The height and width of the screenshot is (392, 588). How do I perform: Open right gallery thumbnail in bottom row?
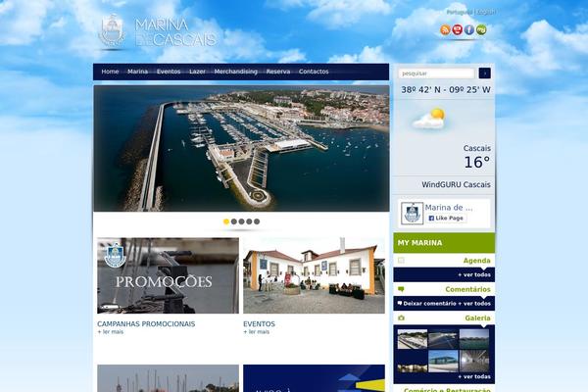pos(474,361)
